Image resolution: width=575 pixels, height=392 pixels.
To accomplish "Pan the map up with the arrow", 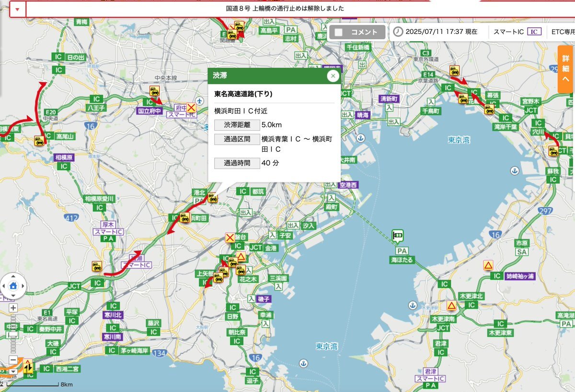I will pyautogui.click(x=13, y=277).
